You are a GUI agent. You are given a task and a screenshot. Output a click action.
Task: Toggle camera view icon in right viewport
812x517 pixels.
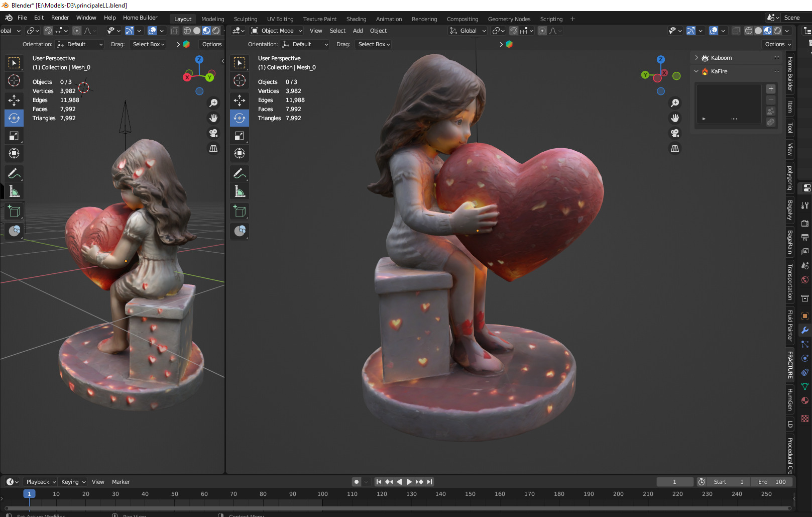pyautogui.click(x=675, y=133)
